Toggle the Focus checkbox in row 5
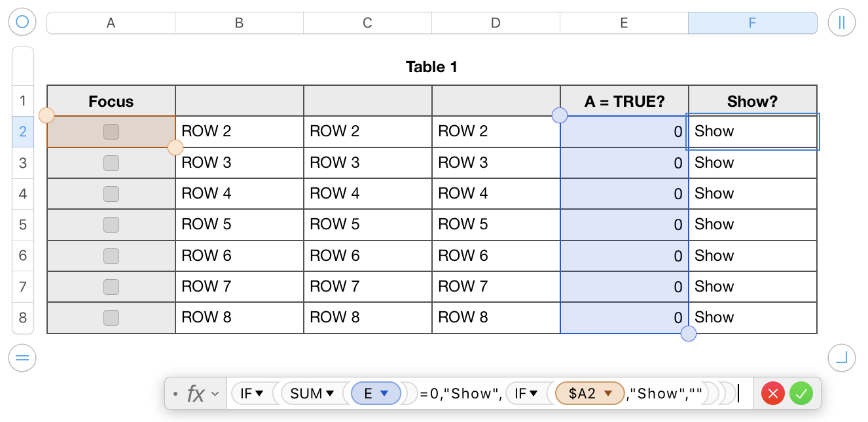Viewport: 868px width, 422px height. coord(111,225)
